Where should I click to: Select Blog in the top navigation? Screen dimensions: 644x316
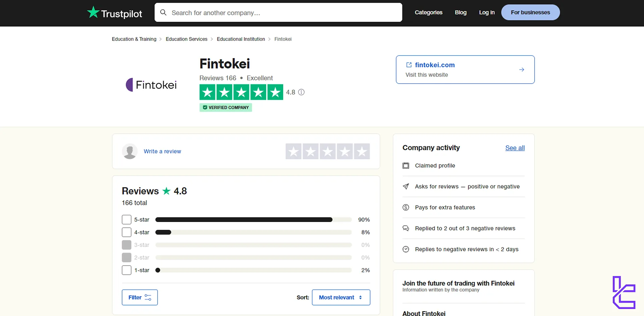click(x=460, y=12)
